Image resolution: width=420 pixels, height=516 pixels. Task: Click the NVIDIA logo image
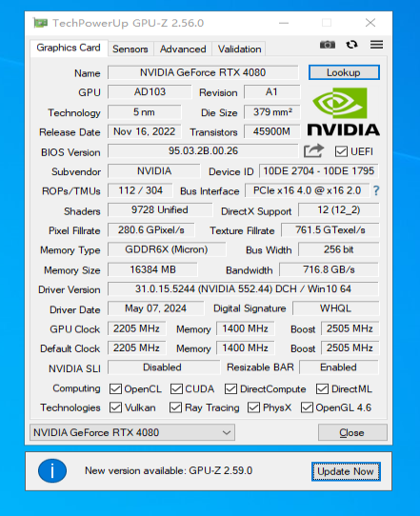343,111
